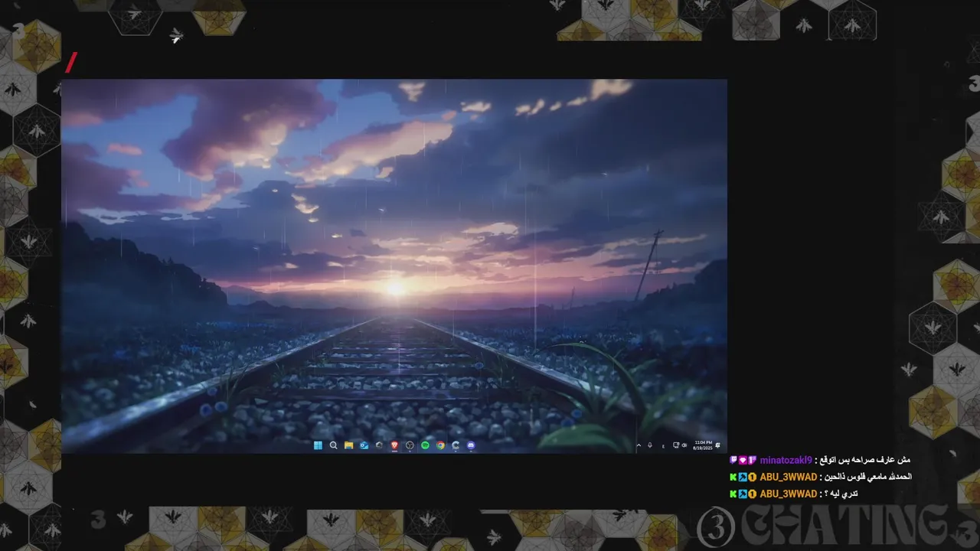Click the Kick badge in the last chat message

click(733, 494)
